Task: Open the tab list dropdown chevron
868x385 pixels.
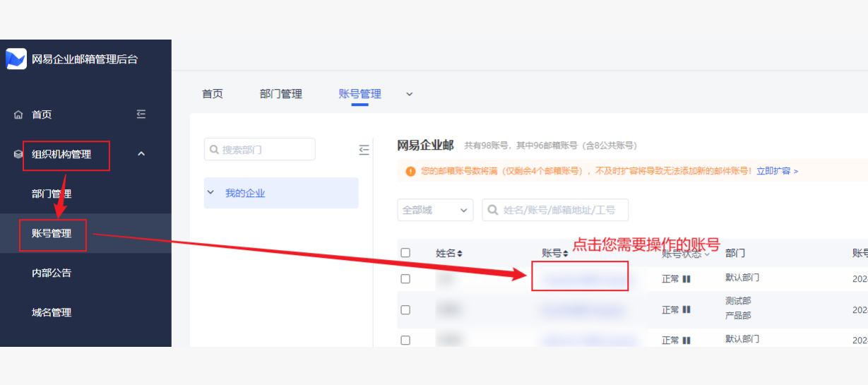Action: coord(409,94)
